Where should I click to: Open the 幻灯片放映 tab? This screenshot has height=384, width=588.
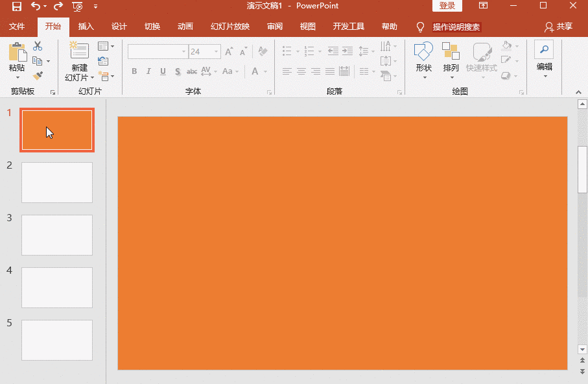pyautogui.click(x=229, y=27)
